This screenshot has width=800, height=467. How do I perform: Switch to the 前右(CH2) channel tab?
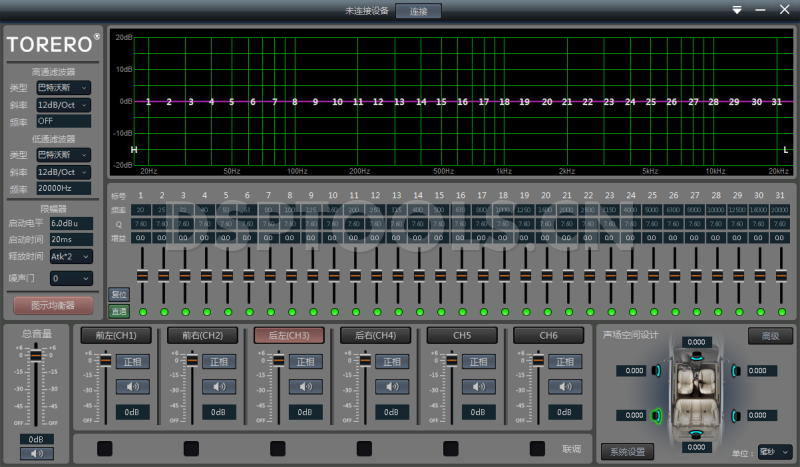(202, 335)
